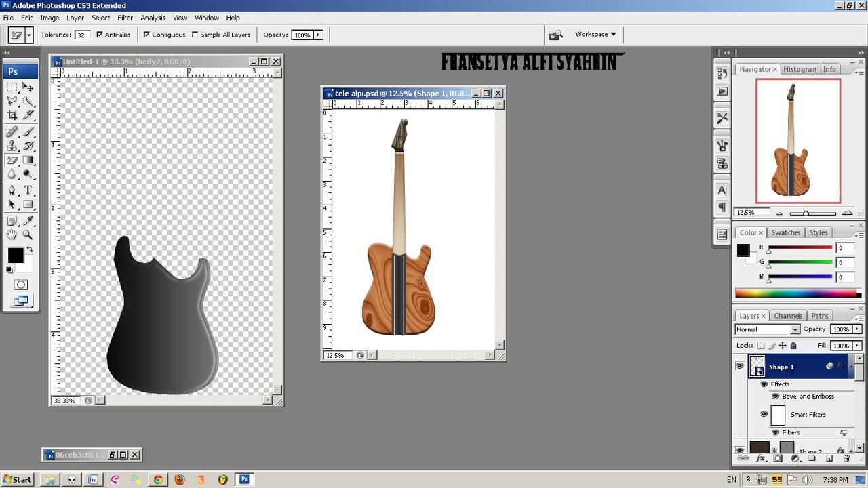The width and height of the screenshot is (868, 488).
Task: Switch to the Histogram tab
Action: pos(800,69)
